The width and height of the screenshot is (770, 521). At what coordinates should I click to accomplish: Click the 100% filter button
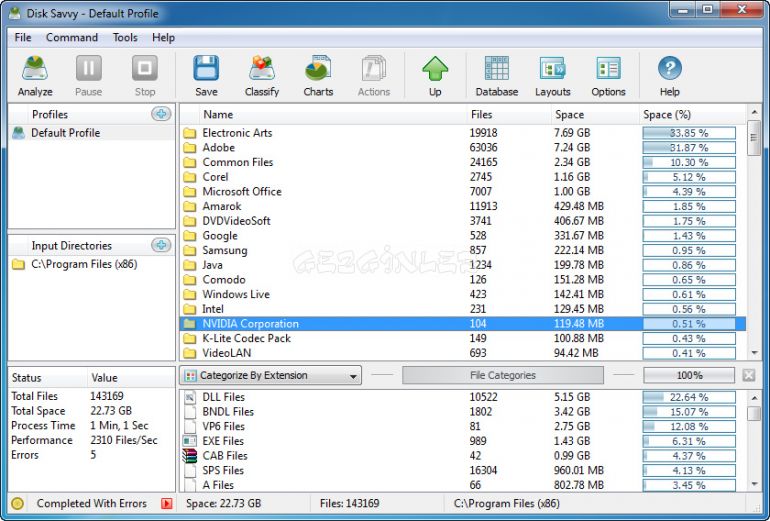click(689, 376)
